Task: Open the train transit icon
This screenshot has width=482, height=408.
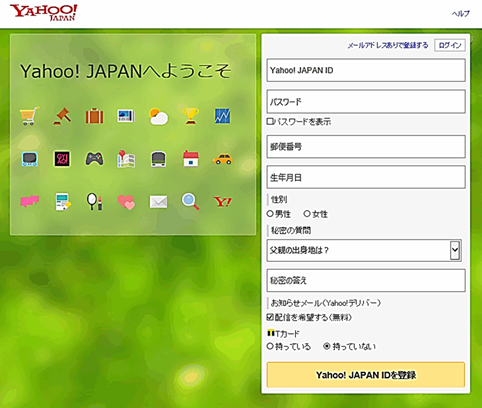Action: (158, 159)
